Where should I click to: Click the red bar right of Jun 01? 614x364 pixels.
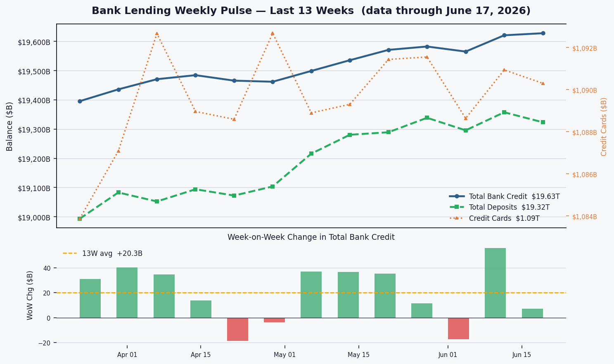(458, 329)
